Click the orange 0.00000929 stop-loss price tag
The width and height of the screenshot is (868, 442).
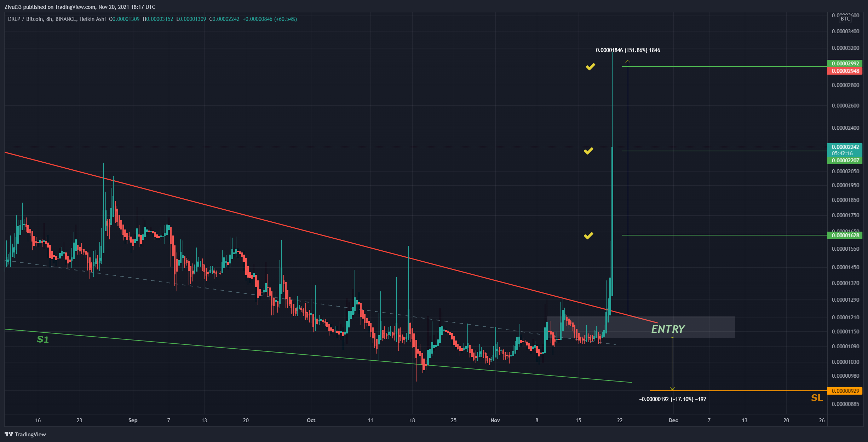(845, 391)
